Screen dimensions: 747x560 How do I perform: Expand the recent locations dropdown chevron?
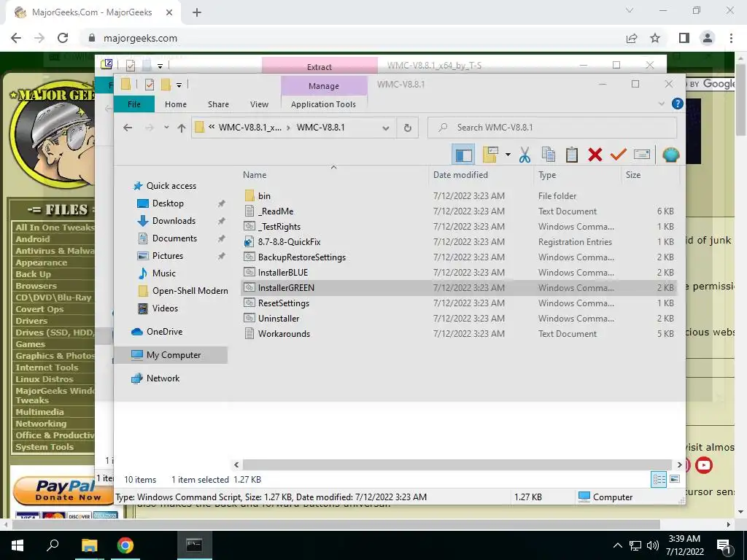(166, 128)
